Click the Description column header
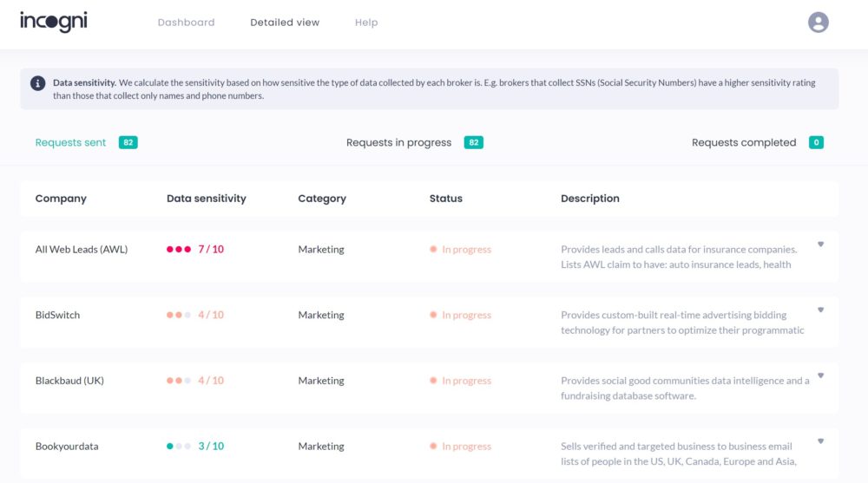The image size is (868, 483). 590,198
